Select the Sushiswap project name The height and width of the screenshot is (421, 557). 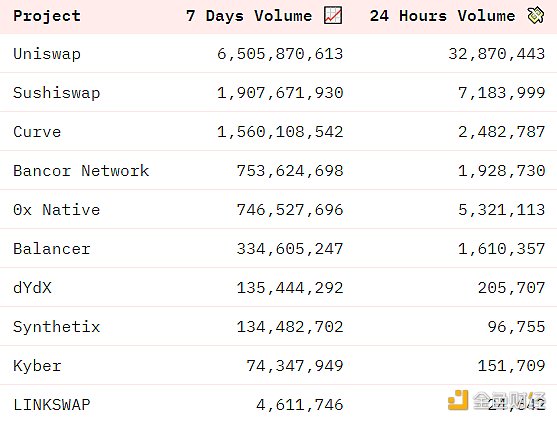(x=56, y=93)
